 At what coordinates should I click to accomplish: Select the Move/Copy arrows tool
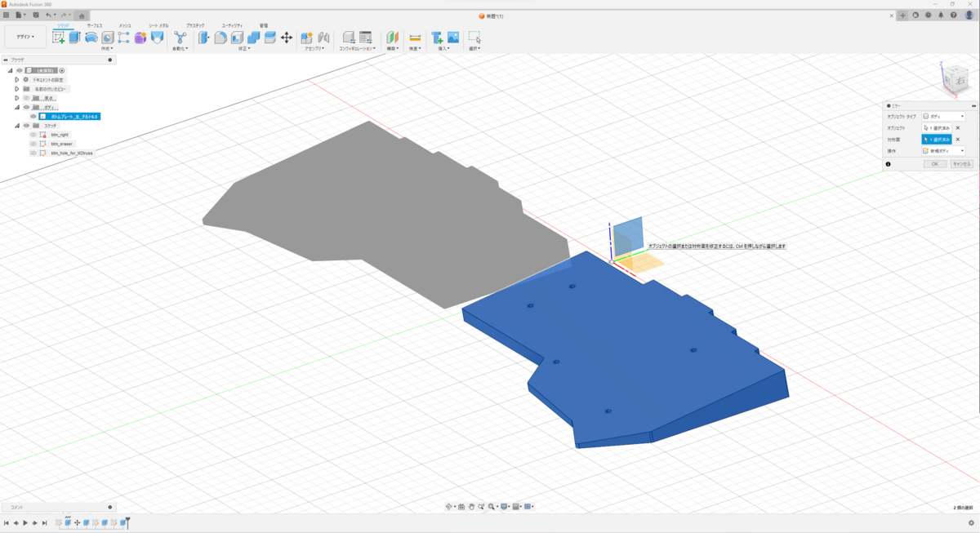[287, 38]
